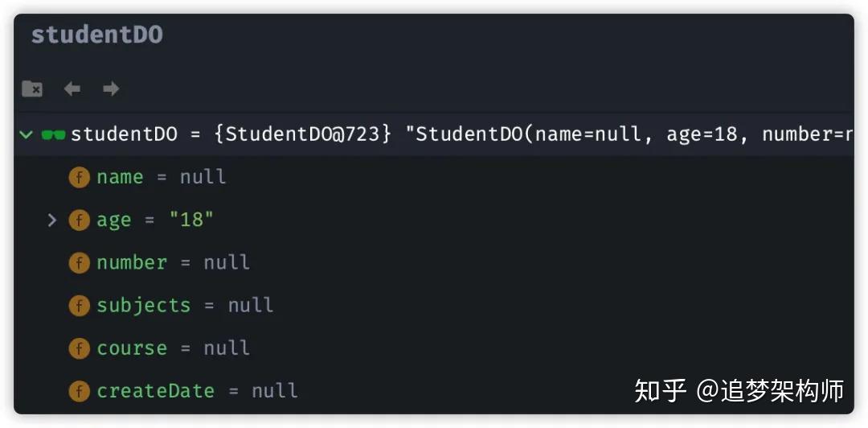The height and width of the screenshot is (428, 868).
Task: Select the number = null row
Action: (173, 262)
